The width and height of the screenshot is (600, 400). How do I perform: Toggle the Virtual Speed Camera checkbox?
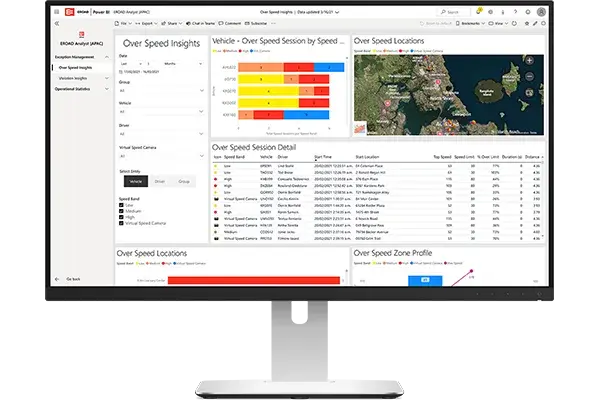(121, 223)
